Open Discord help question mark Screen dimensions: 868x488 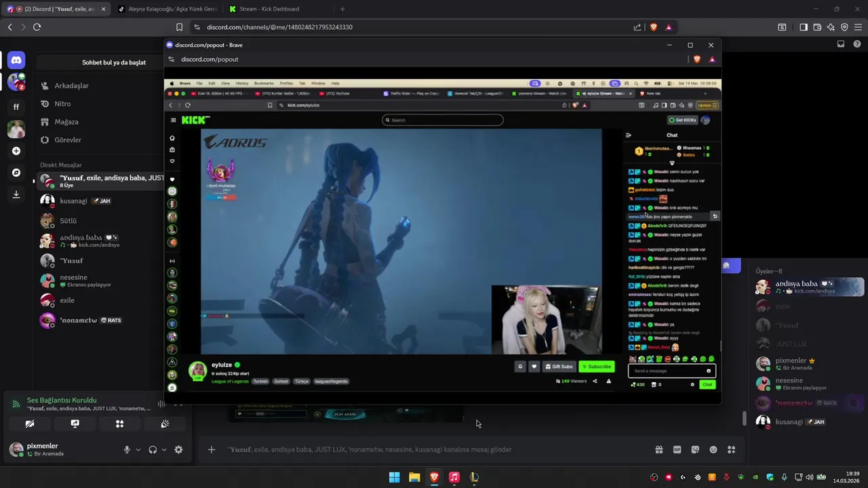(856, 44)
